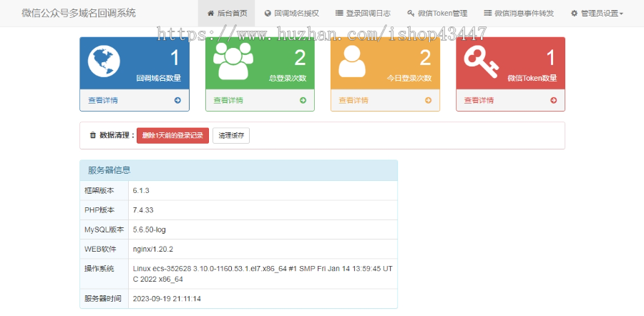644x316 pixels.
Task: Go to 回调域名授权 page
Action: tap(291, 14)
